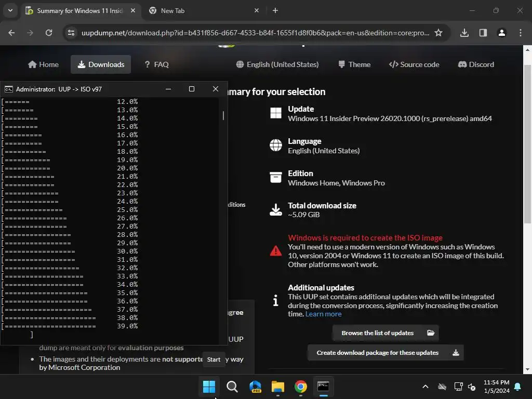
Task: Click the 39.0% progress line in the console
Action: pyautogui.click(x=70, y=326)
